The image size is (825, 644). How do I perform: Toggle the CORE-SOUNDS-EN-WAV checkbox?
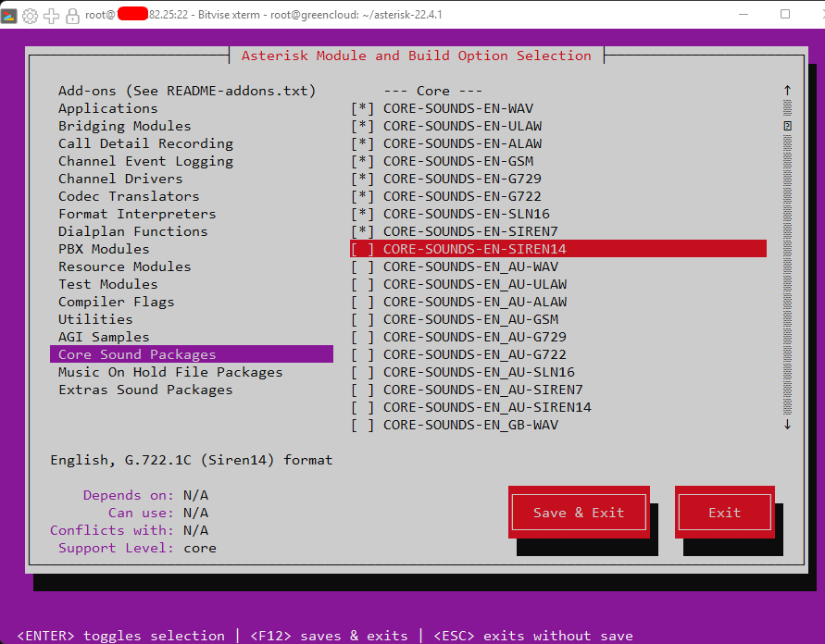(363, 108)
